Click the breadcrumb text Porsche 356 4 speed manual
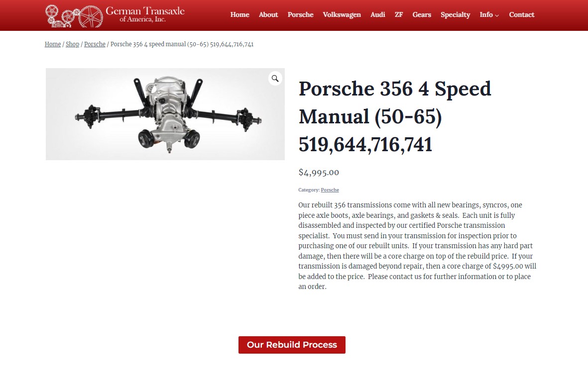 pos(182,44)
